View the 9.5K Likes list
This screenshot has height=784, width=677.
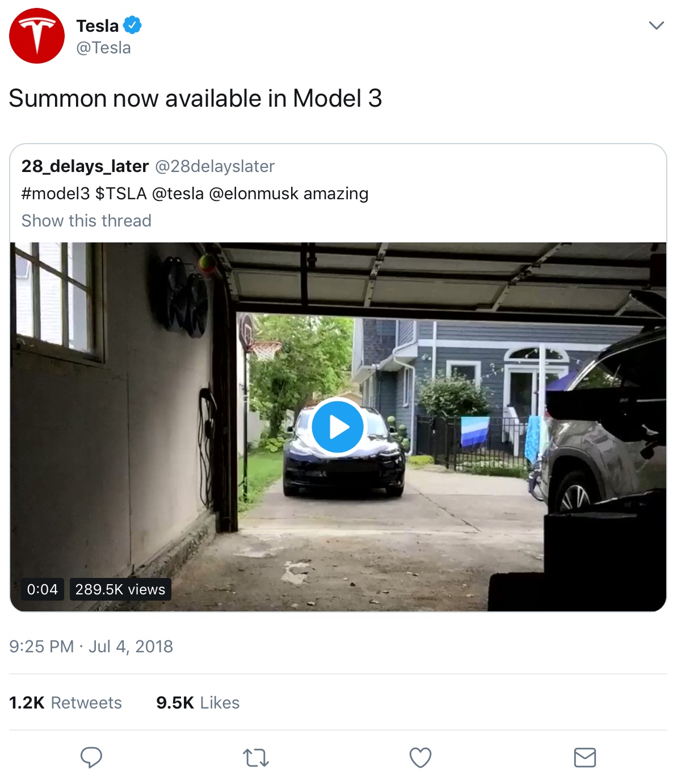tap(198, 703)
